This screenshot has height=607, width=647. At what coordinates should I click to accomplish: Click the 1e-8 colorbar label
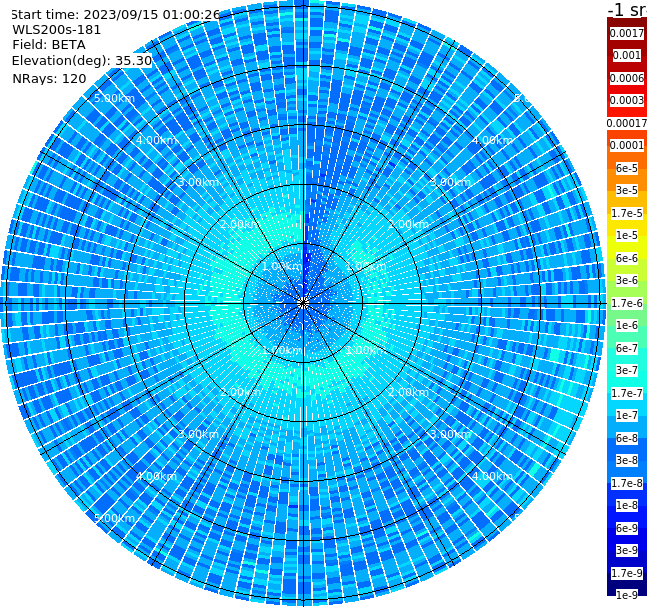(x=627, y=505)
